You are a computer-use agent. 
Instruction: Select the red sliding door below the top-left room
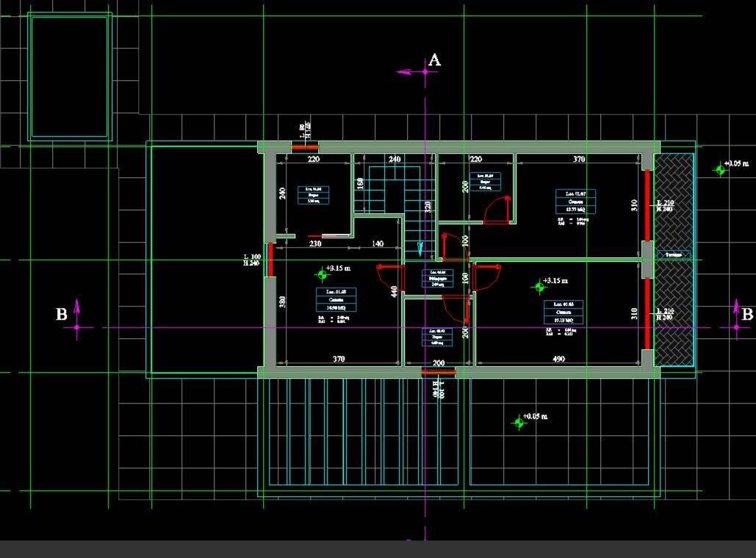pyautogui.click(x=329, y=236)
